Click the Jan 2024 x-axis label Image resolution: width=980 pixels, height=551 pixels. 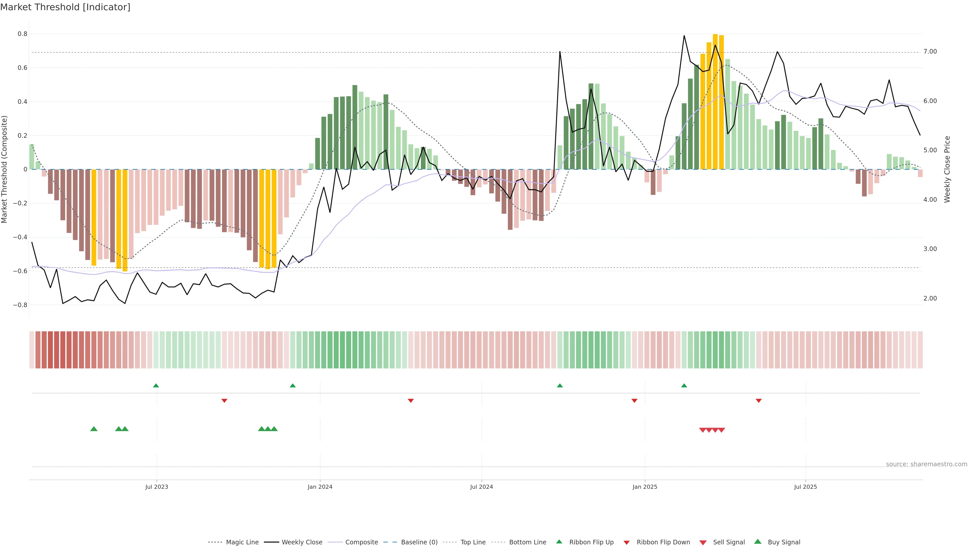click(x=320, y=487)
